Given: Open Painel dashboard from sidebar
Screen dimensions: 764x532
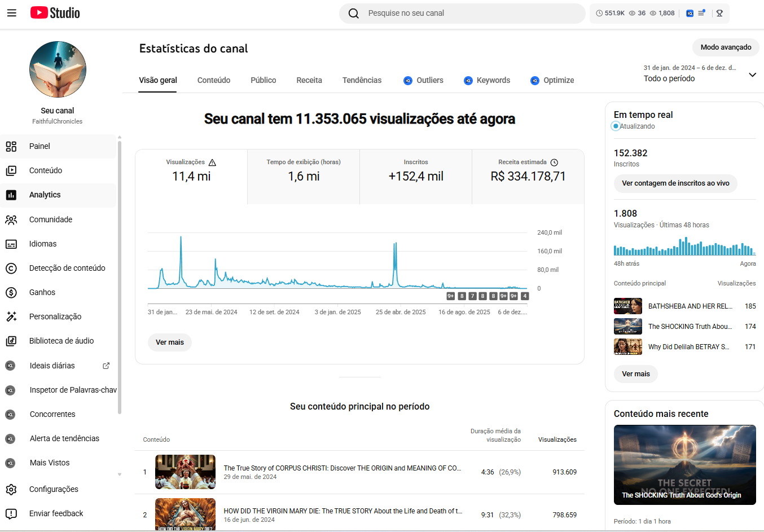Looking at the screenshot, I should (x=39, y=146).
